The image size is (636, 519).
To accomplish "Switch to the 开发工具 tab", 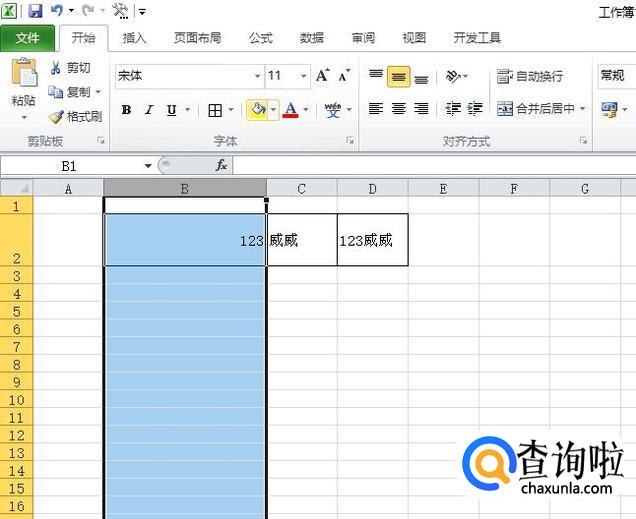I will [477, 38].
